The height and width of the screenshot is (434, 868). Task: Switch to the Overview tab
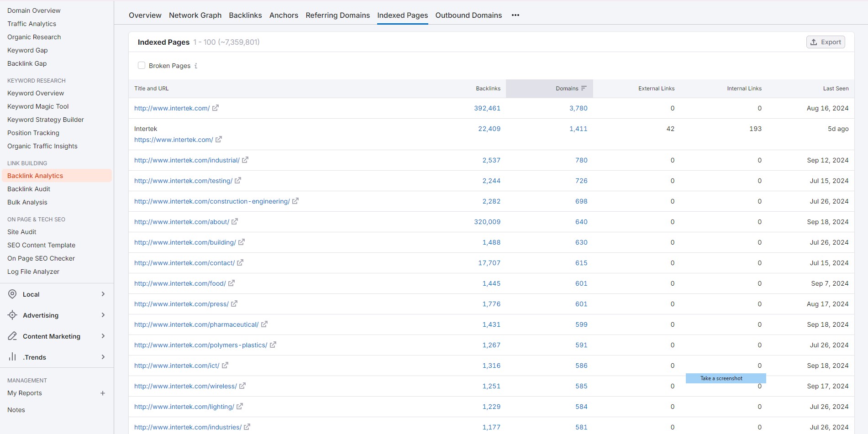tap(145, 15)
